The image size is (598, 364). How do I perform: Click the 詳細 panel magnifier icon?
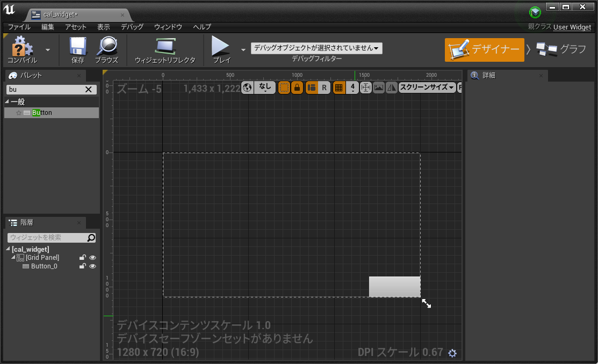[475, 75]
